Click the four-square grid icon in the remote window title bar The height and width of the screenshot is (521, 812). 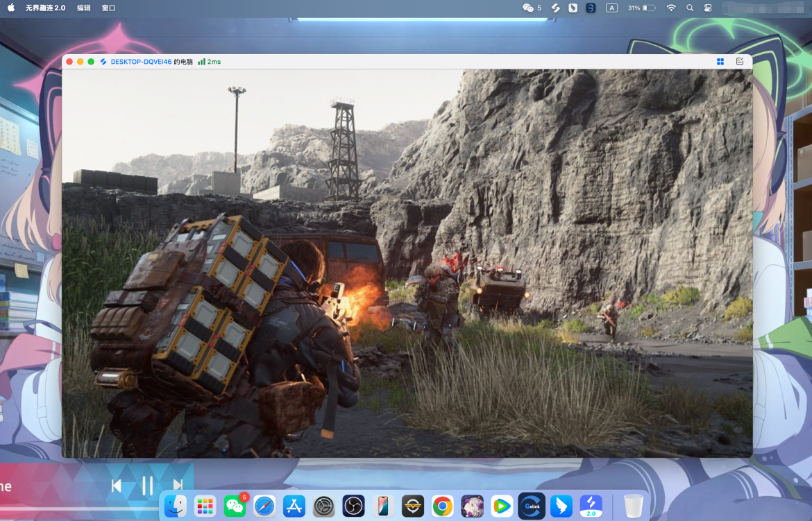coord(720,62)
